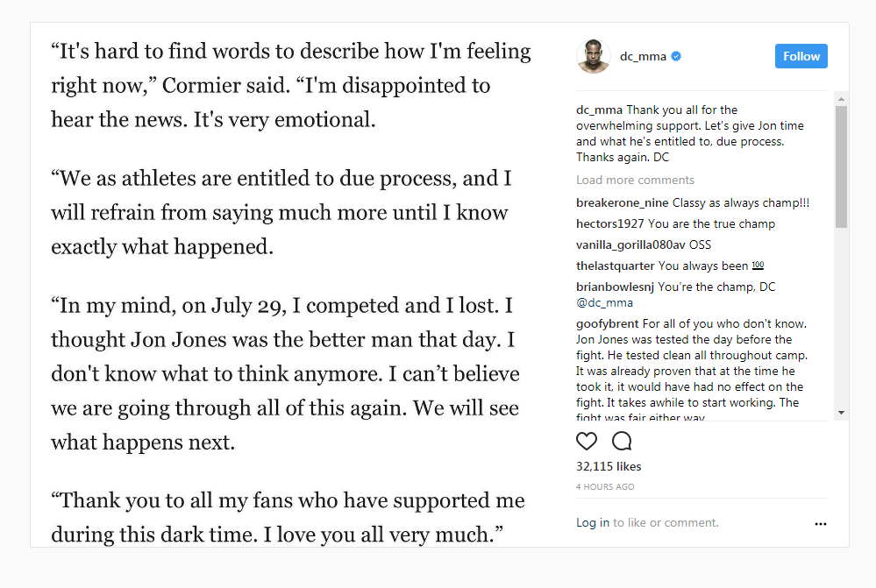Click the blue verified badge beside dc_mma
Viewport: 876px width, 588px height.
pos(676,56)
